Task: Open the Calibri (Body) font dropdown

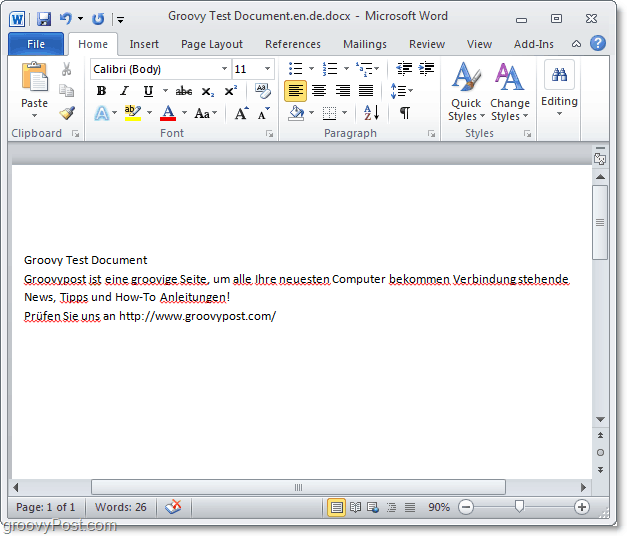Action: (224, 69)
